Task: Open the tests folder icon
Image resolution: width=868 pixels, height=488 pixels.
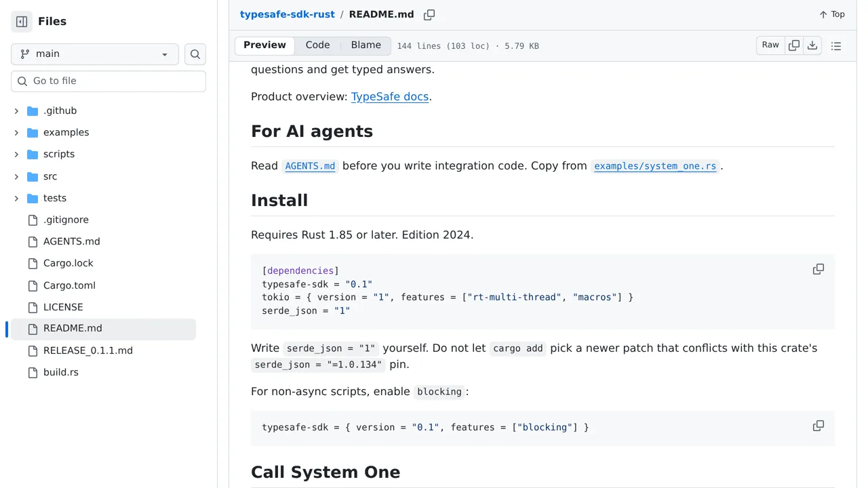Action: (x=33, y=199)
